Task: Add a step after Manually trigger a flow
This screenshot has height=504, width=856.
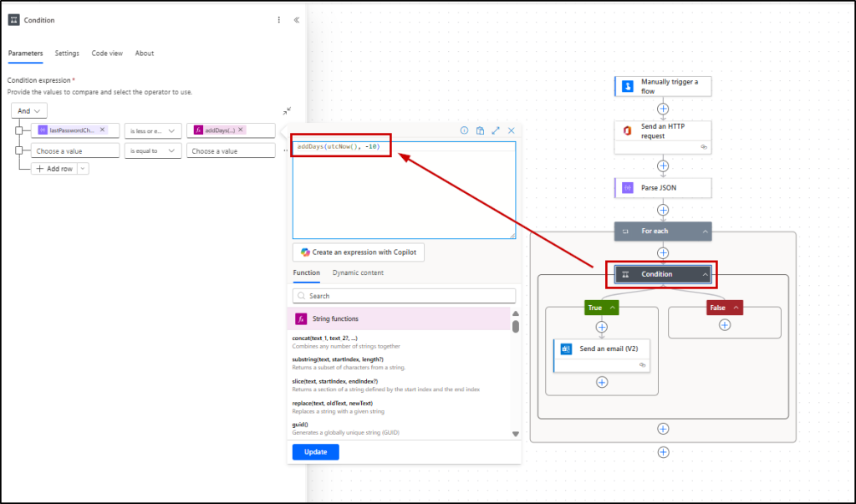Action: click(663, 109)
